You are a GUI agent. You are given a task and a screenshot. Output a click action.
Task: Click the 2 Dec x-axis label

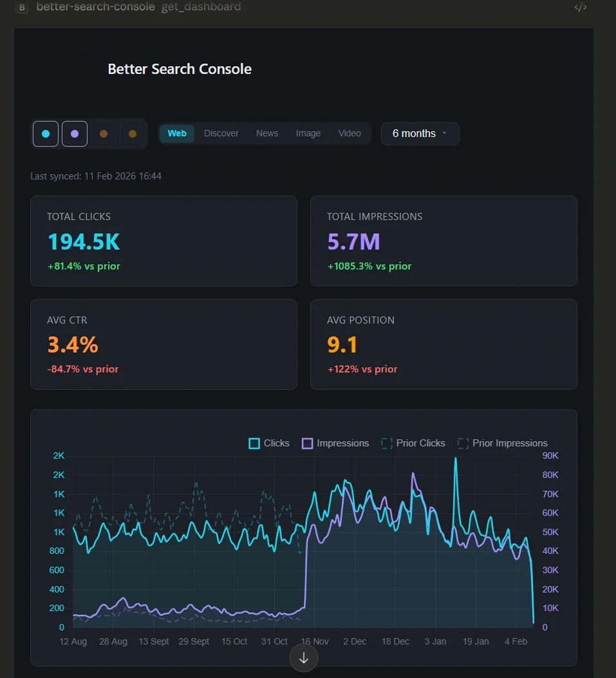point(355,641)
